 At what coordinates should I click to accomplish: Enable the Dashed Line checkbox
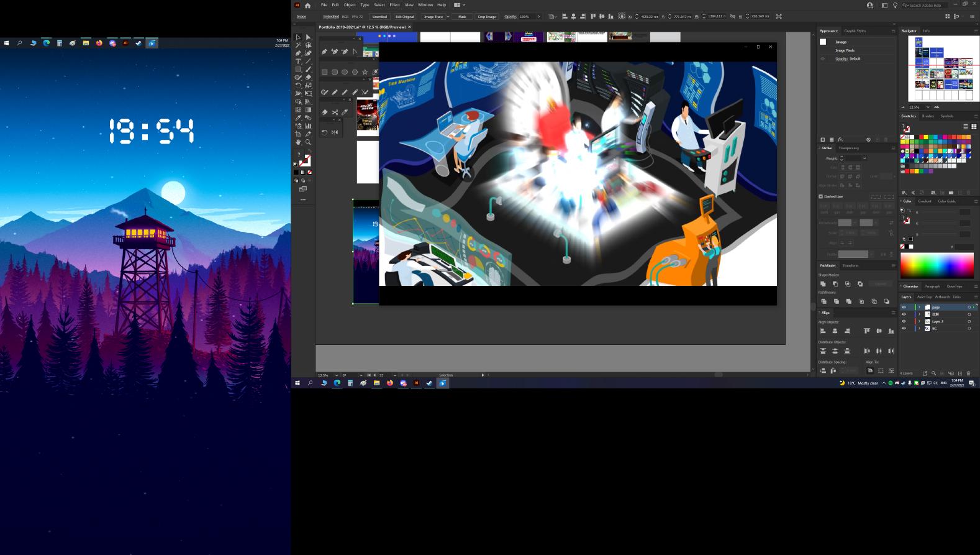click(x=820, y=196)
